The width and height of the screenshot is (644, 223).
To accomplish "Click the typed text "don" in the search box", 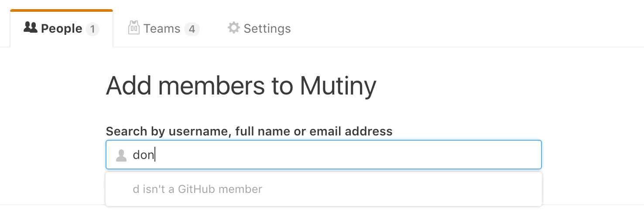I will (143, 155).
